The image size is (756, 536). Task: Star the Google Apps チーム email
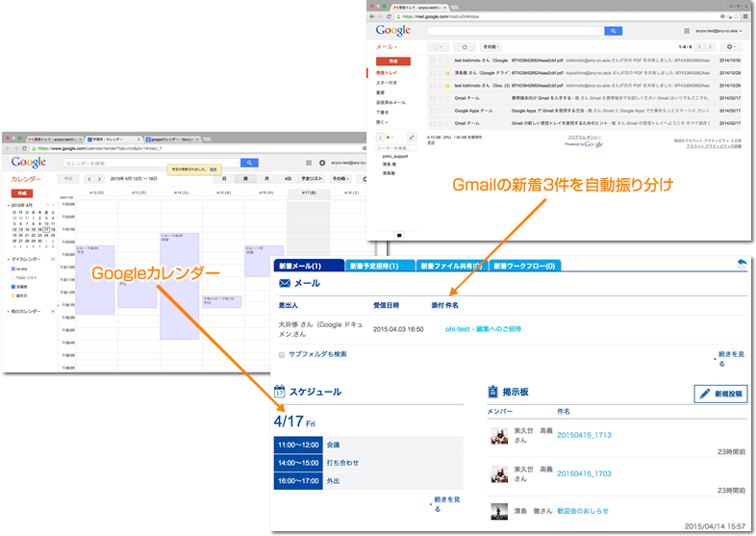click(x=440, y=111)
